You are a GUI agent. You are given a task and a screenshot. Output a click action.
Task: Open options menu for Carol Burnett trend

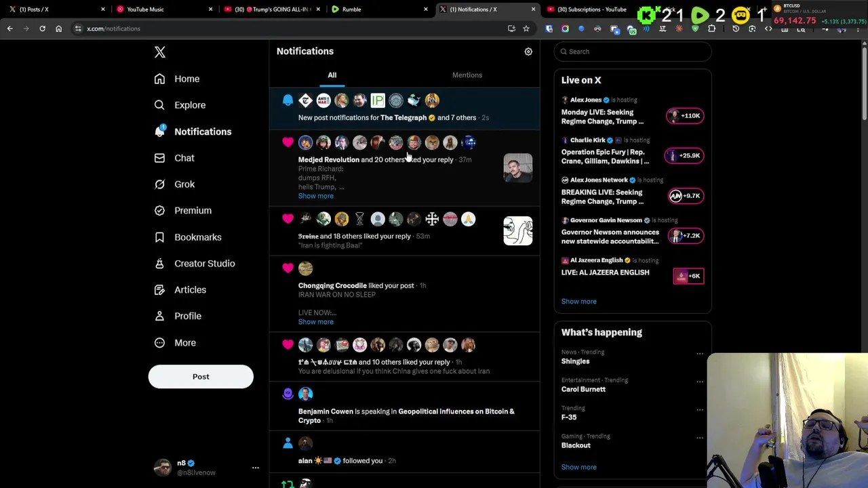click(x=700, y=382)
